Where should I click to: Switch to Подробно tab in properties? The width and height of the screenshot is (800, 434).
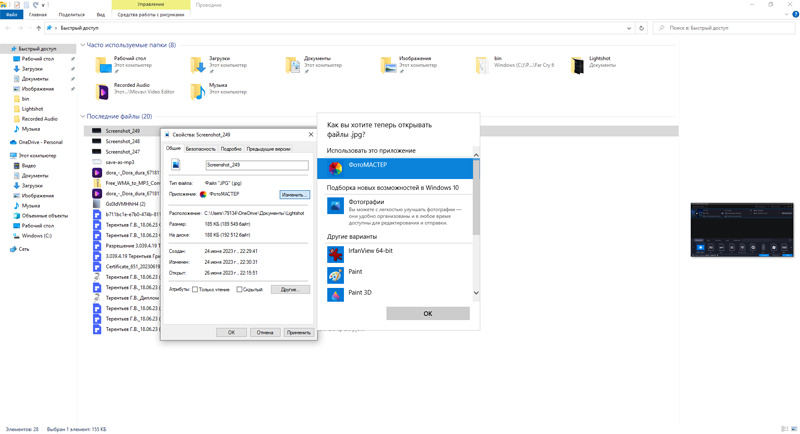pos(231,149)
